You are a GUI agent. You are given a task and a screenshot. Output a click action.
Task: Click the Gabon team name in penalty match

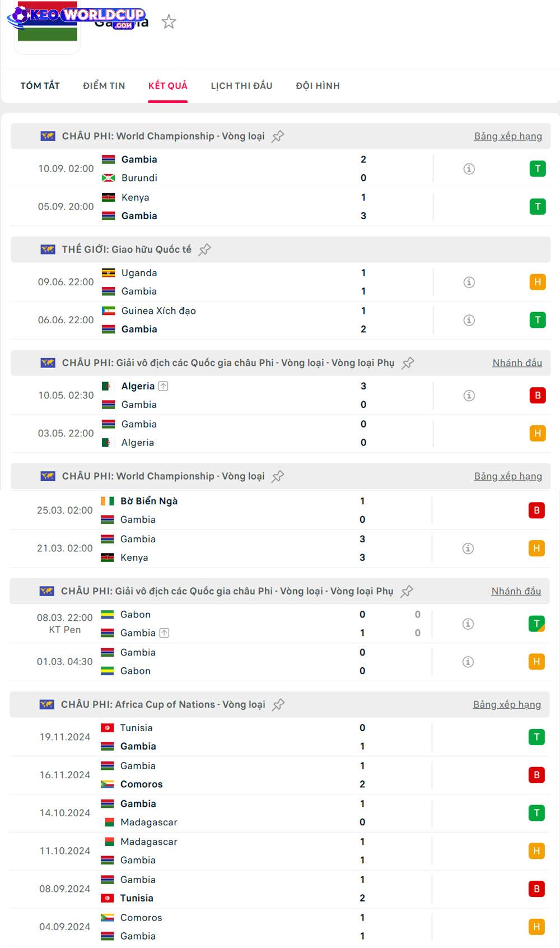click(136, 615)
